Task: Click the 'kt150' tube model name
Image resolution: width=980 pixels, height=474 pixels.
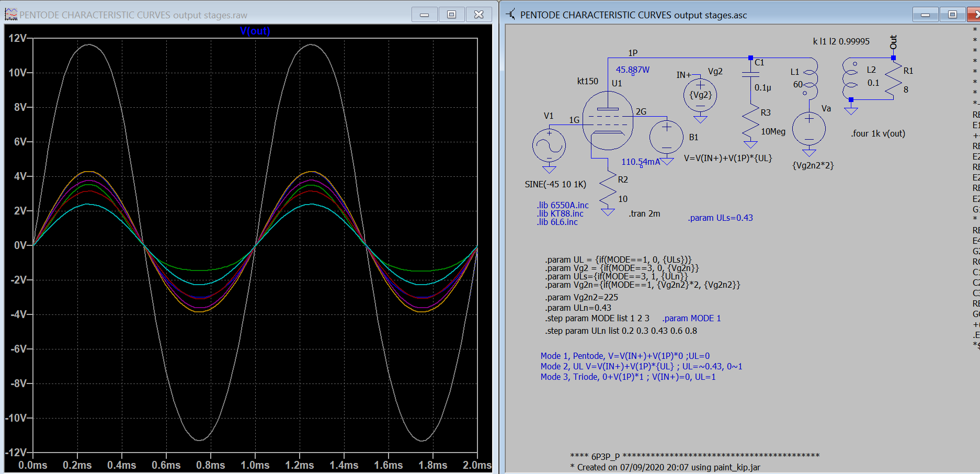Action: point(588,81)
